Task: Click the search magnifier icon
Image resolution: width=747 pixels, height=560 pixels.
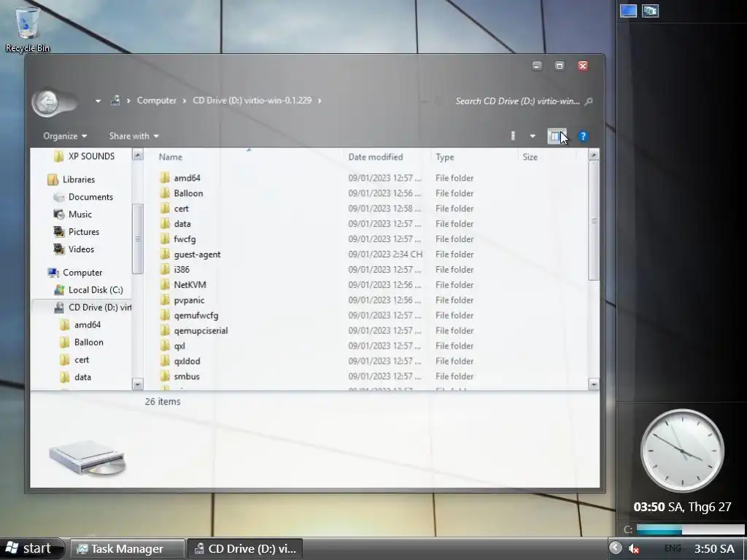Action: (x=589, y=101)
